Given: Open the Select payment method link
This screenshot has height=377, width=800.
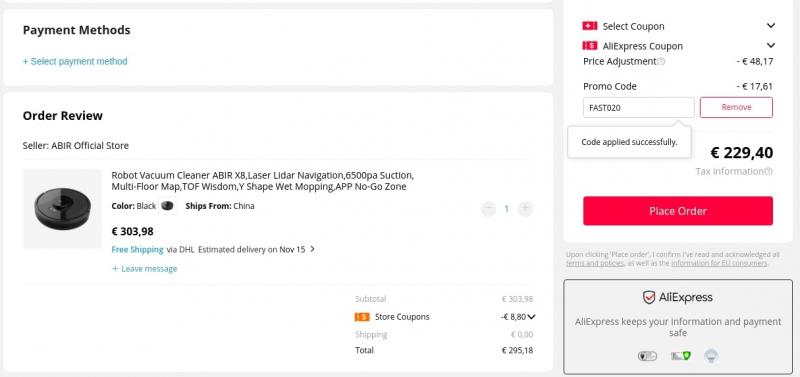Looking at the screenshot, I should (75, 61).
